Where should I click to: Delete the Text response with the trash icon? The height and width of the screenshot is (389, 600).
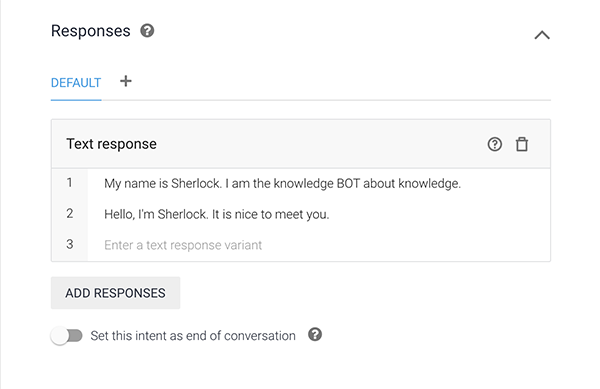tap(522, 144)
